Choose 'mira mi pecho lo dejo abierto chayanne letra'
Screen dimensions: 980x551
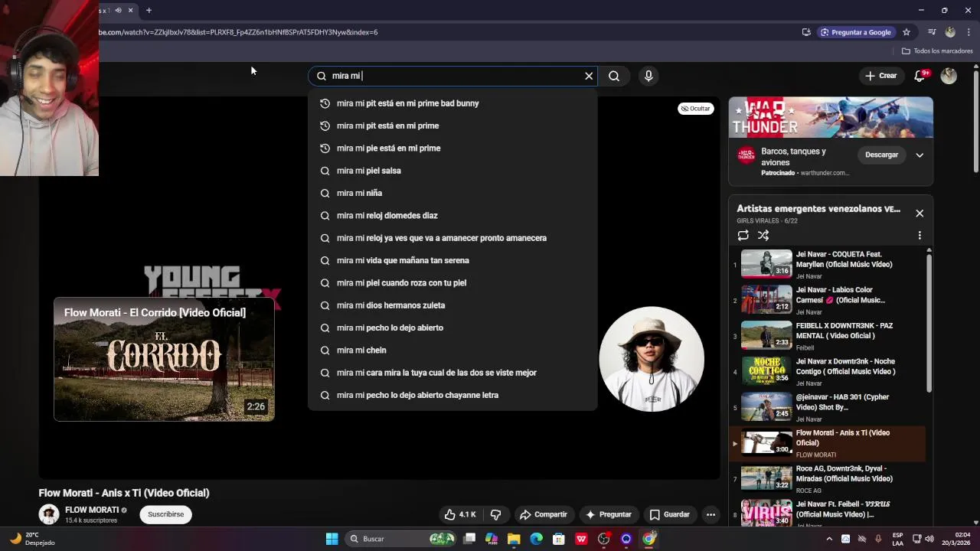coord(452,395)
